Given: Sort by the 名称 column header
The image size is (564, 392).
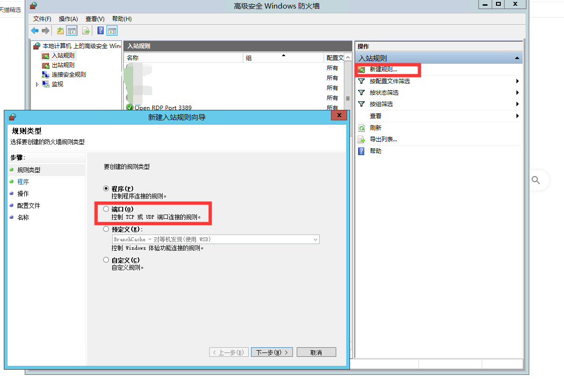Looking at the screenshot, I should pos(184,58).
